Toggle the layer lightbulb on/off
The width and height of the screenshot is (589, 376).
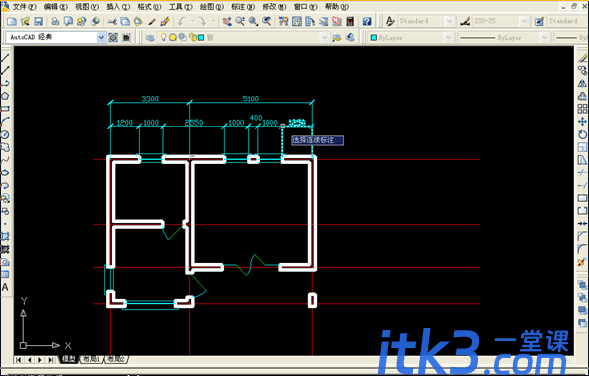163,37
